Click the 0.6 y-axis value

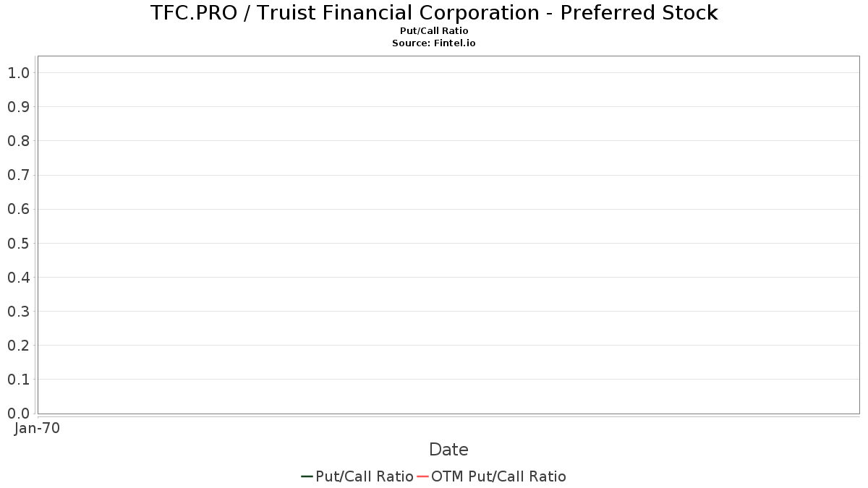tap(19, 209)
